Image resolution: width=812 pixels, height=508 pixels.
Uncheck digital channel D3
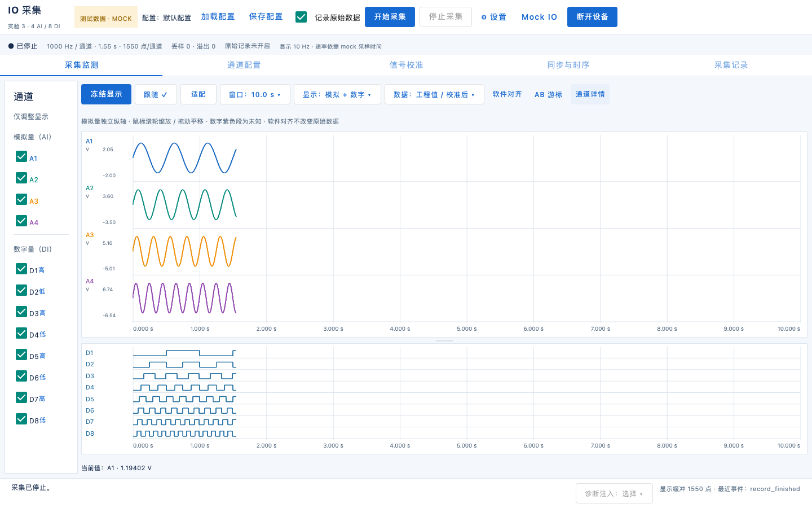click(x=21, y=312)
